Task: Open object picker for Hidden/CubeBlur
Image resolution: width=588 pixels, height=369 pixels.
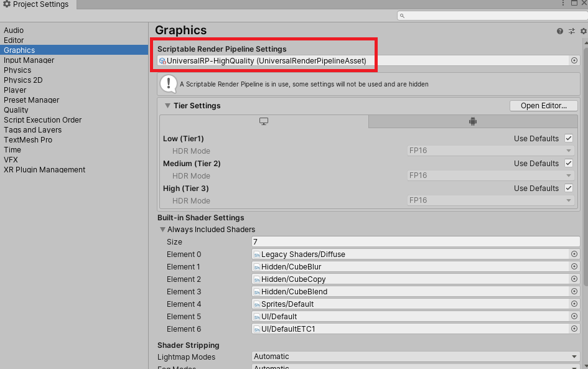Action: [x=574, y=266]
